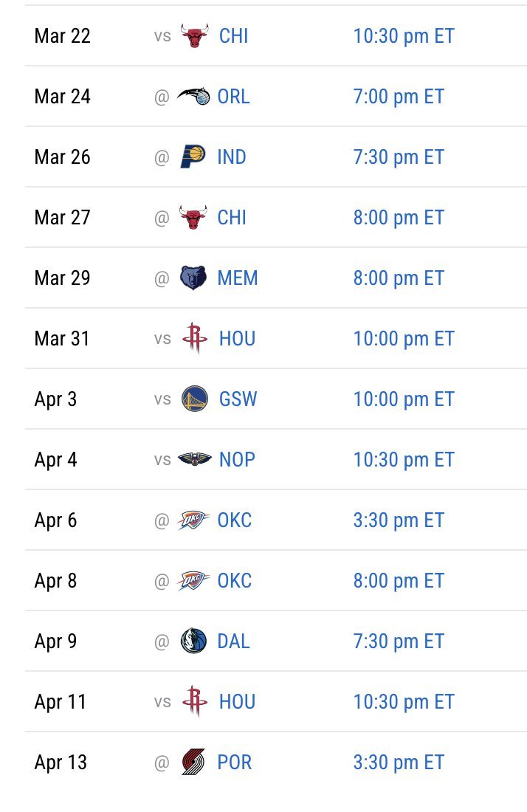Click the Golden State Warriors logo
527x812 pixels.
coord(195,399)
